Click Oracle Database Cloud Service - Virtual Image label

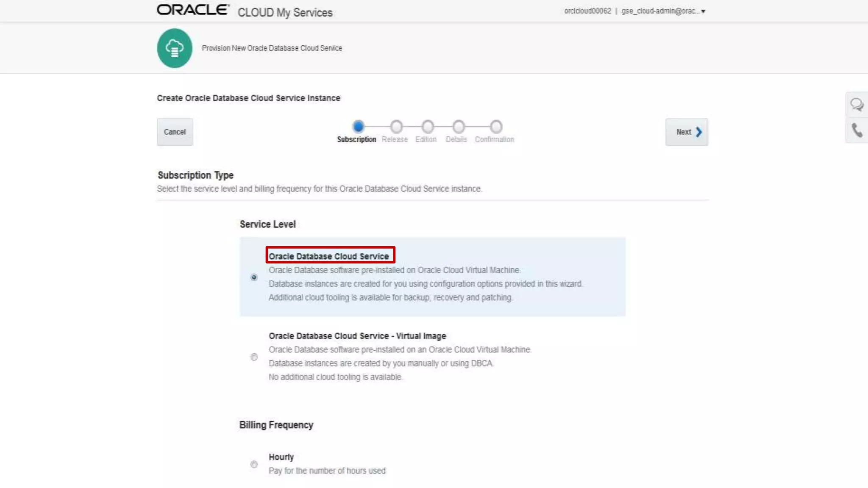pyautogui.click(x=357, y=336)
